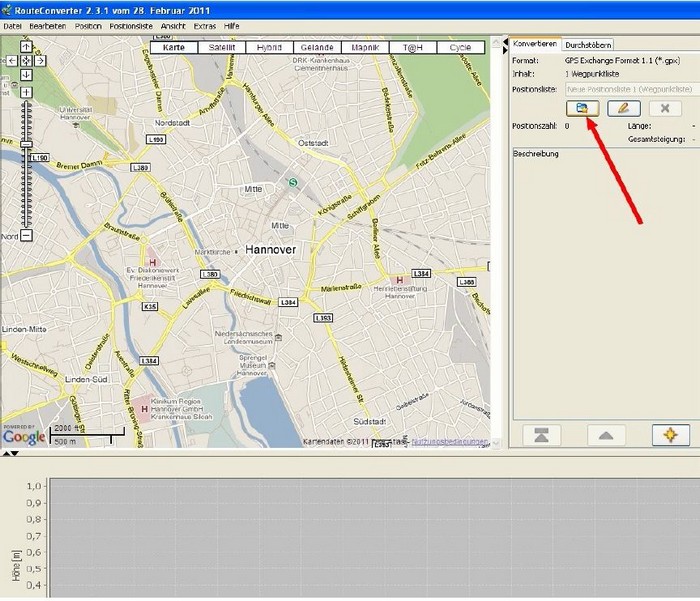Click move to top arrow button
The image size is (700, 601).
point(542,435)
